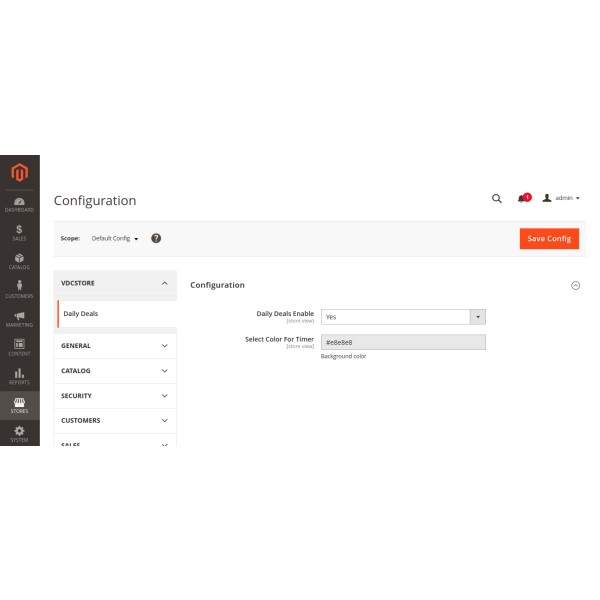Open the Sales dollar icon
Screen dimensions: 600x600
19,232
